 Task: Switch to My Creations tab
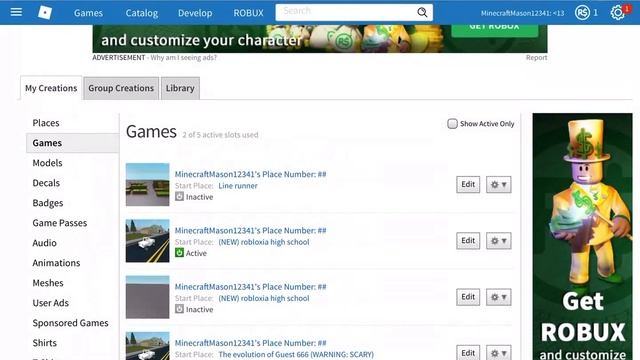(51, 88)
